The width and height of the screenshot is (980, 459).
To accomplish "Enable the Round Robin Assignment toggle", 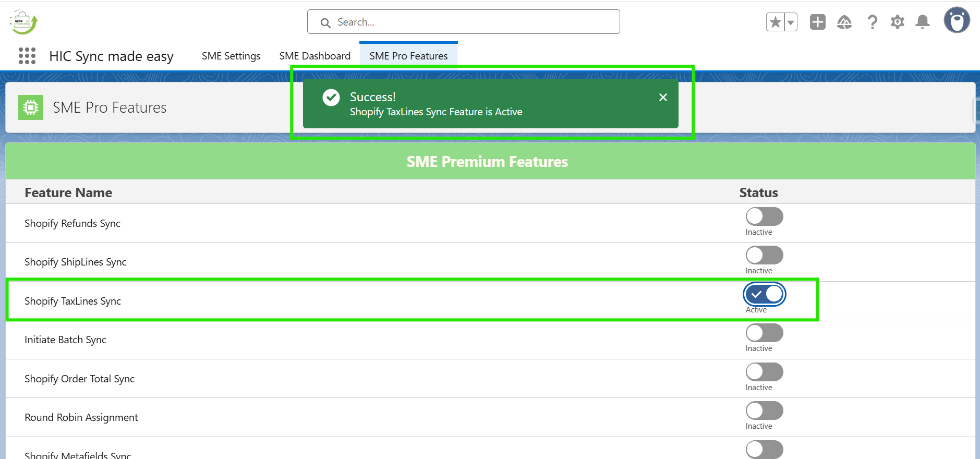I will coord(764,410).
